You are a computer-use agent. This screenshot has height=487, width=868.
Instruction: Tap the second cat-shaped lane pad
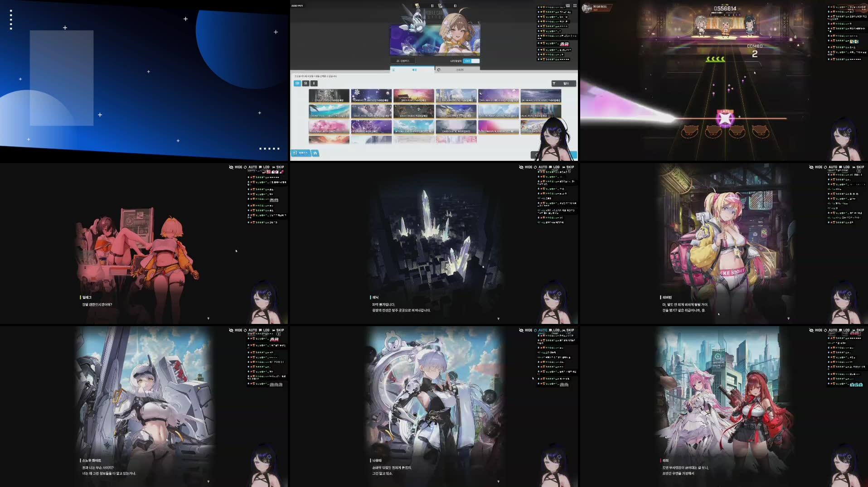tap(713, 132)
